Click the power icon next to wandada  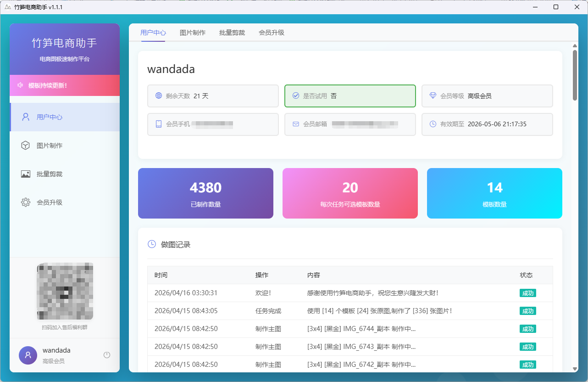point(106,354)
